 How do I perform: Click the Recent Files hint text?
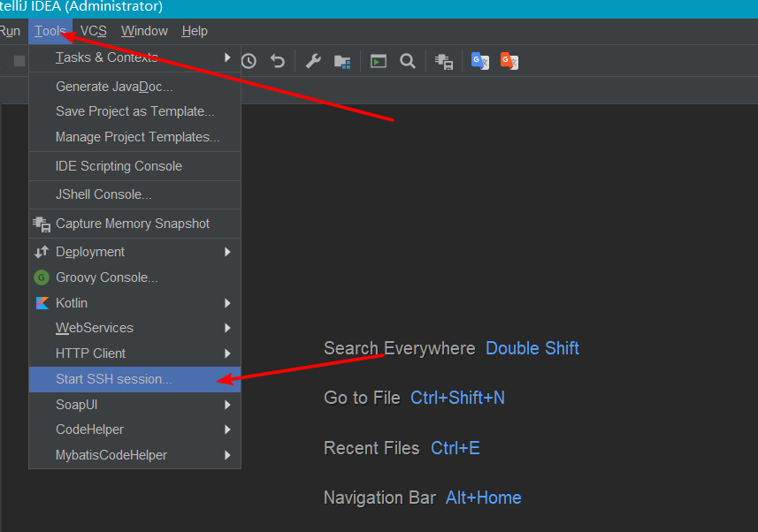click(371, 448)
